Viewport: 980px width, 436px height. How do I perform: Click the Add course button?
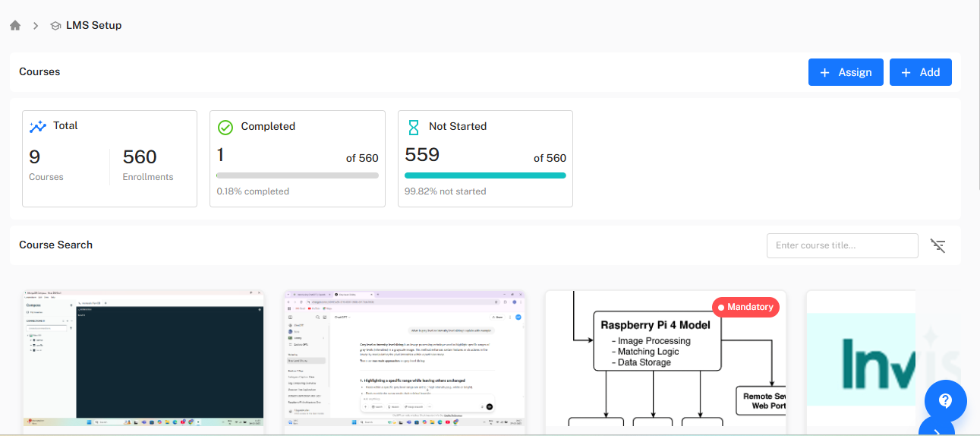click(920, 72)
